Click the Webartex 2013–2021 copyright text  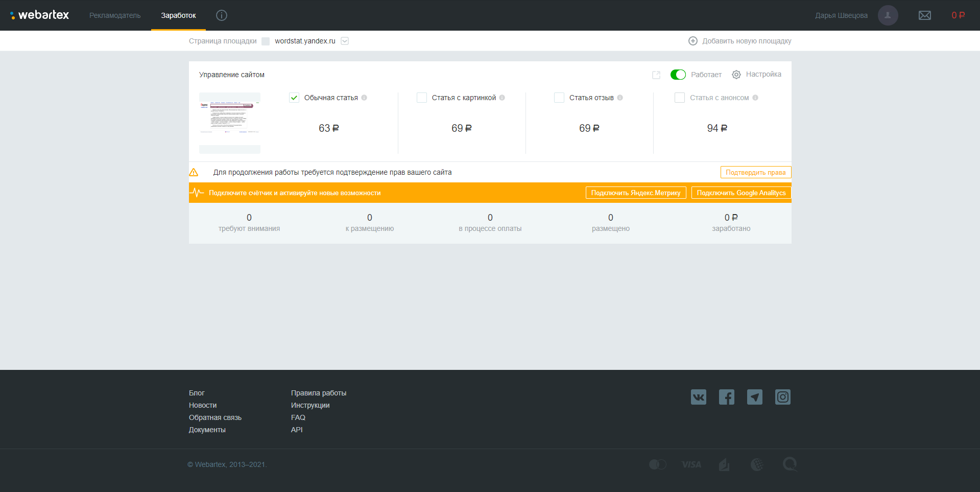point(227,464)
